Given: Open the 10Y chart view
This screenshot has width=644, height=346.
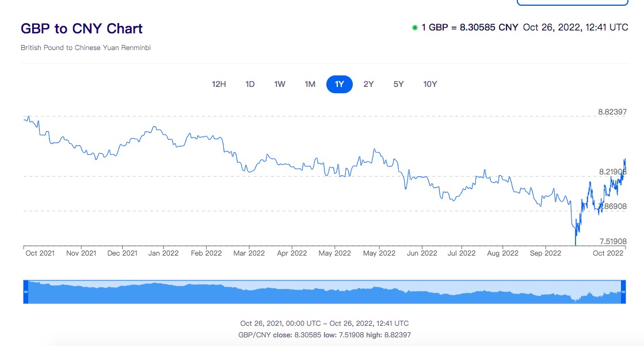Looking at the screenshot, I should pos(430,84).
